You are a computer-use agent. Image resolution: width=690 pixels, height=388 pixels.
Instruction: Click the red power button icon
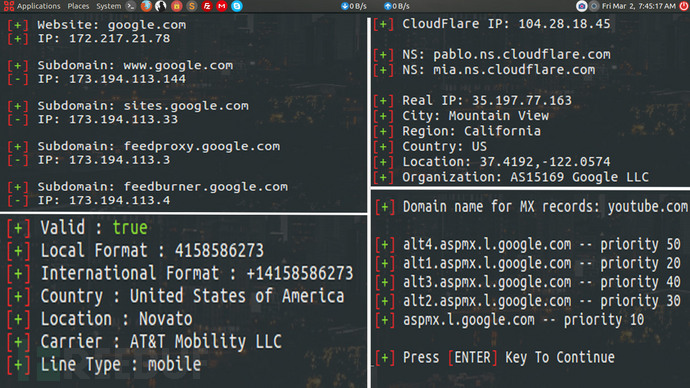[684, 6]
